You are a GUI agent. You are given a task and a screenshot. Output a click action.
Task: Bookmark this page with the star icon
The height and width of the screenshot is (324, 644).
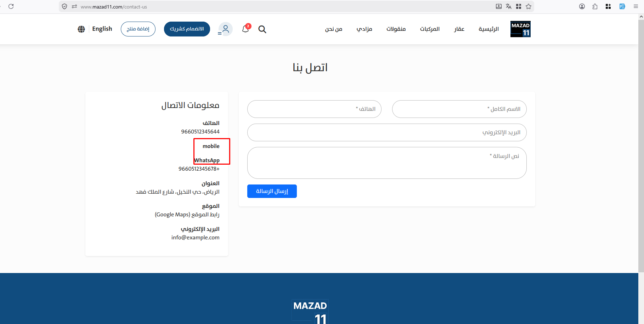529,6
